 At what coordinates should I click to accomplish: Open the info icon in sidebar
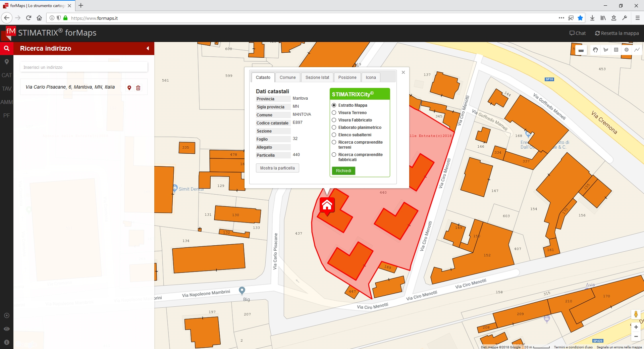[x=6, y=342]
